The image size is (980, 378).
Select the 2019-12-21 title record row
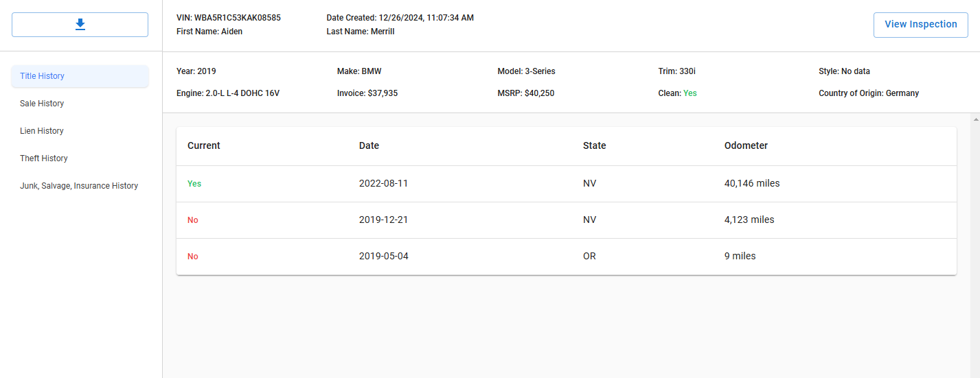(567, 220)
